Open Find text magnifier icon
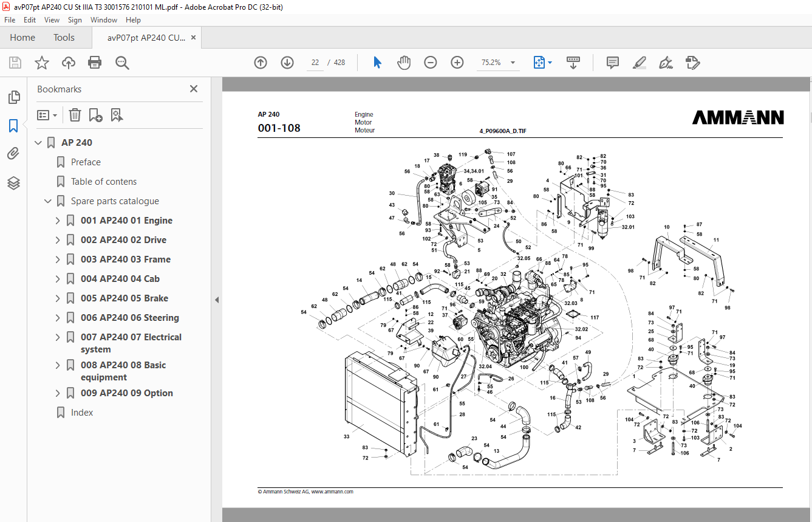The width and height of the screenshot is (812, 522). 123,63
